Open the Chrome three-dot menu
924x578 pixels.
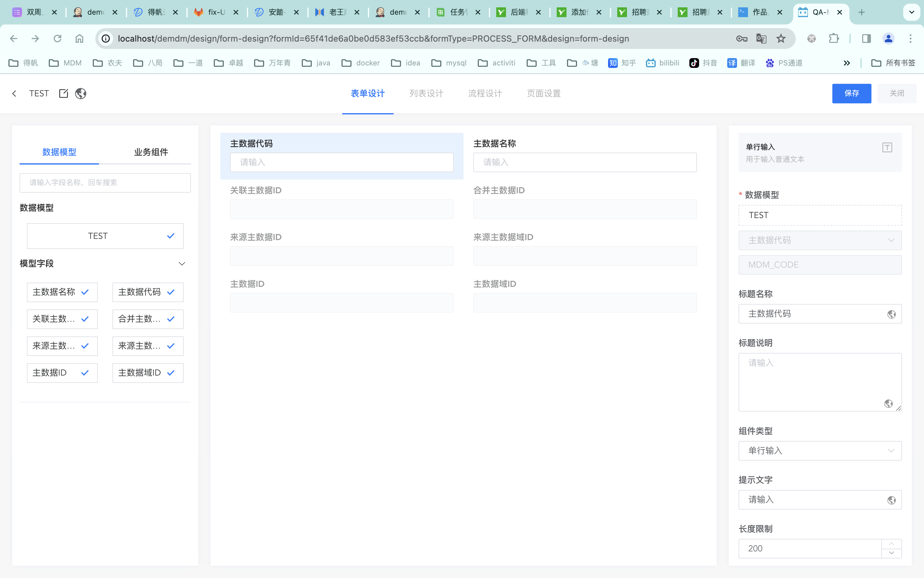tap(911, 39)
